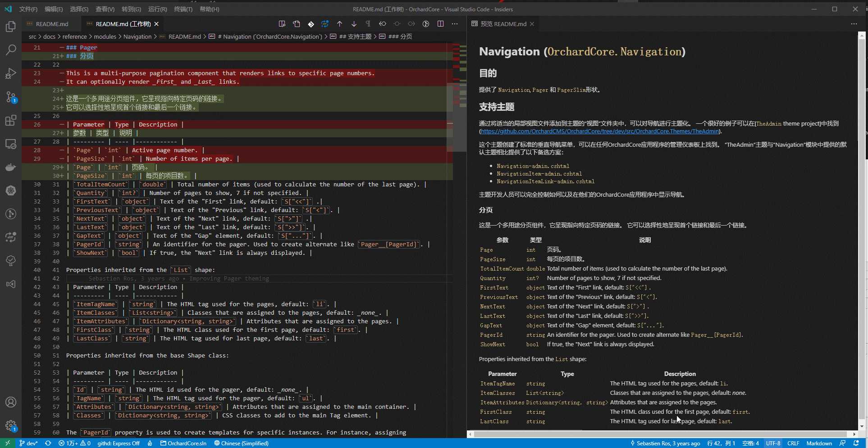Split the editor to the right
Screen dimensions: 868x448
[x=440, y=24]
